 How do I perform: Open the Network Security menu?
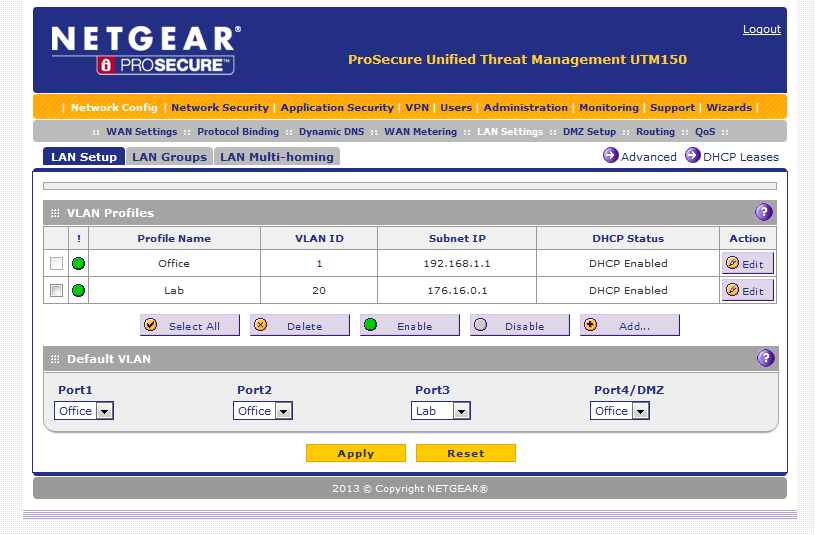(220, 108)
